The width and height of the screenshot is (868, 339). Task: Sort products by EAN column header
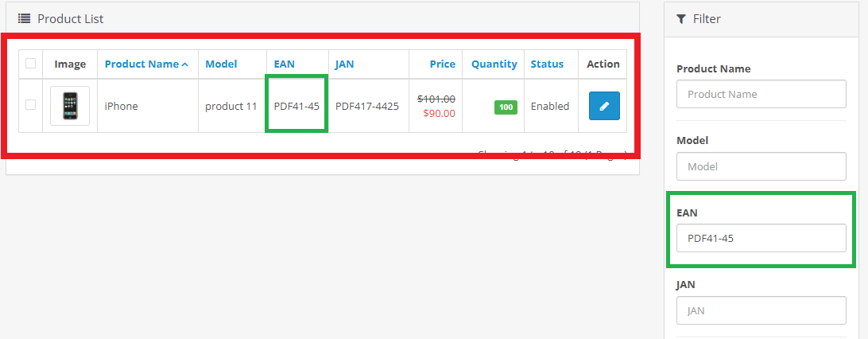pyautogui.click(x=285, y=64)
